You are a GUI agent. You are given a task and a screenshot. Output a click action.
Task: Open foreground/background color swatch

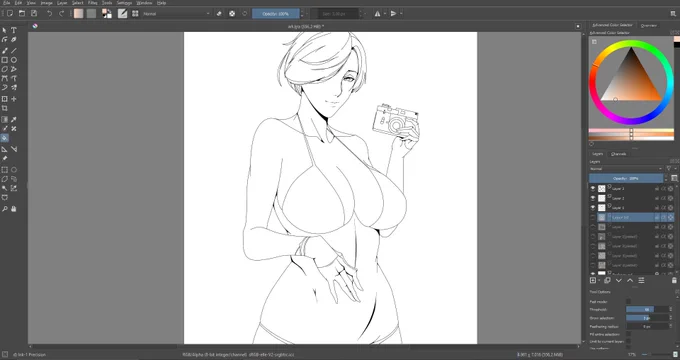pyautogui.click(x=107, y=14)
